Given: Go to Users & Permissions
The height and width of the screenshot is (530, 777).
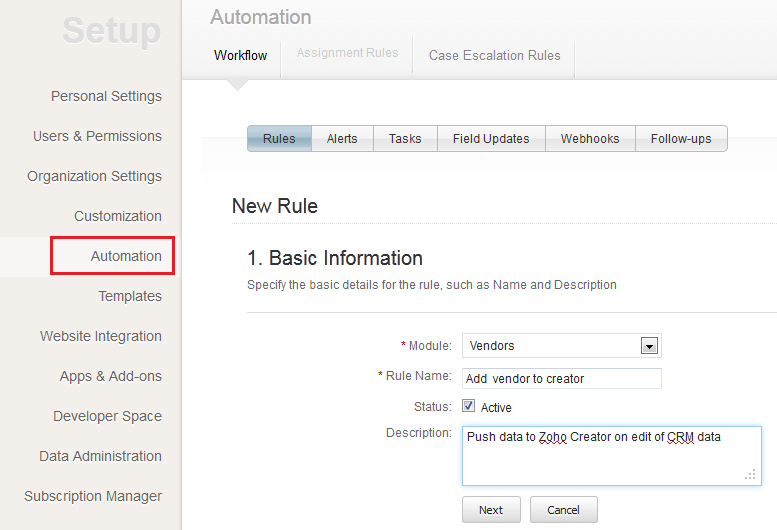Looking at the screenshot, I should pyautogui.click(x=97, y=136).
